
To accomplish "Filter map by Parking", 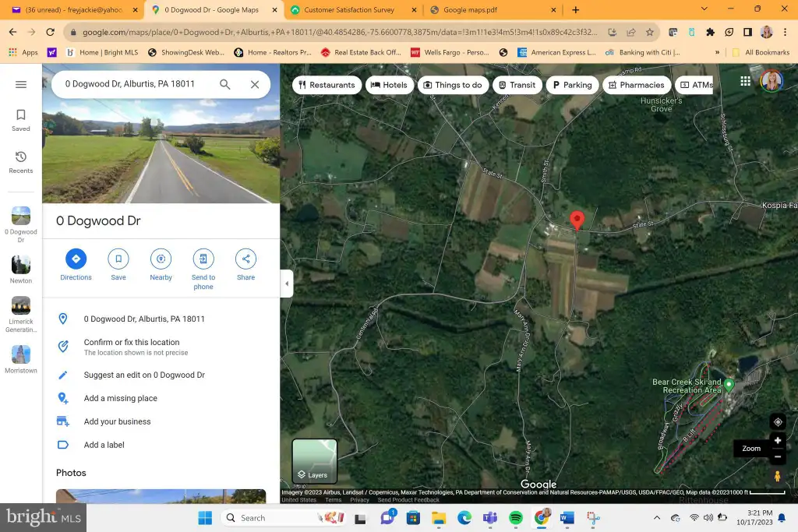I will click(572, 85).
